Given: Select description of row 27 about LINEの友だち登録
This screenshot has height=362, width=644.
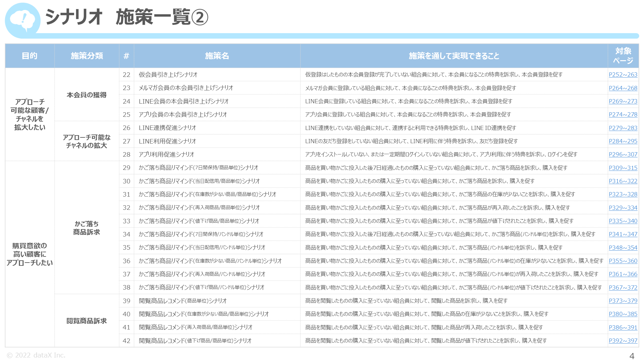Looking at the screenshot, I should tap(412, 141).
